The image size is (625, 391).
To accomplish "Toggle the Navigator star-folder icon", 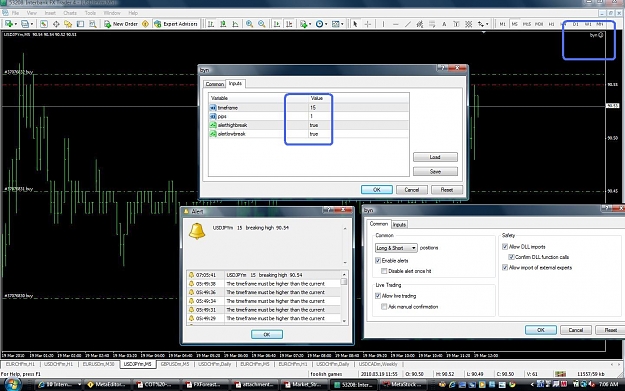I will [68, 24].
